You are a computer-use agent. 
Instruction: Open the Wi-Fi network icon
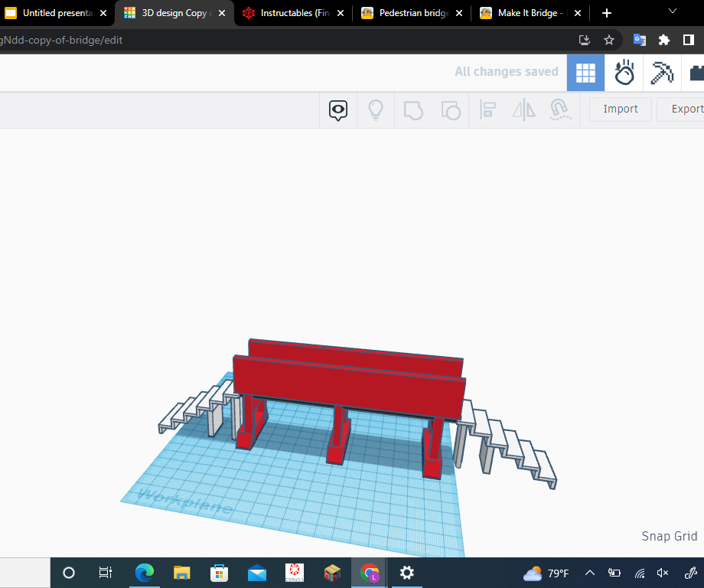(x=640, y=573)
